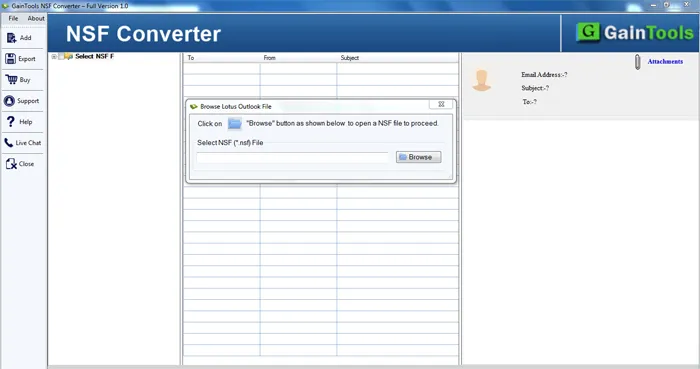Viewport: 700px width, 369px height.
Task: Open the About menu
Action: [36, 18]
